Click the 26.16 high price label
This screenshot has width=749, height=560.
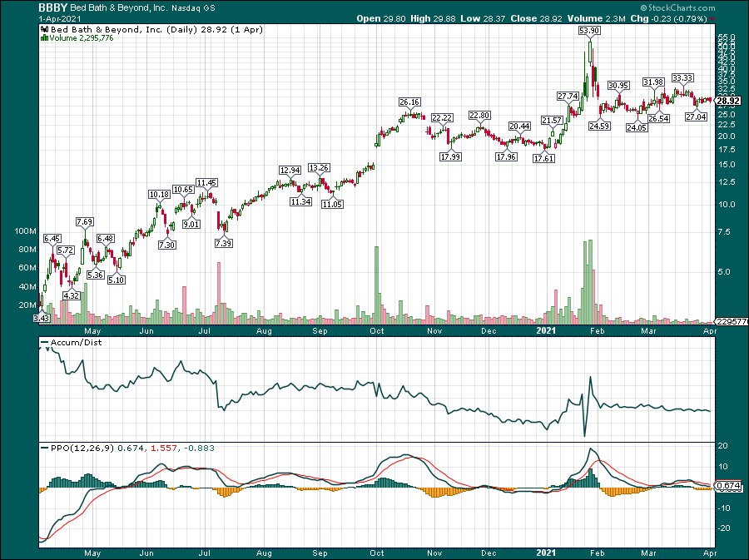coord(409,102)
